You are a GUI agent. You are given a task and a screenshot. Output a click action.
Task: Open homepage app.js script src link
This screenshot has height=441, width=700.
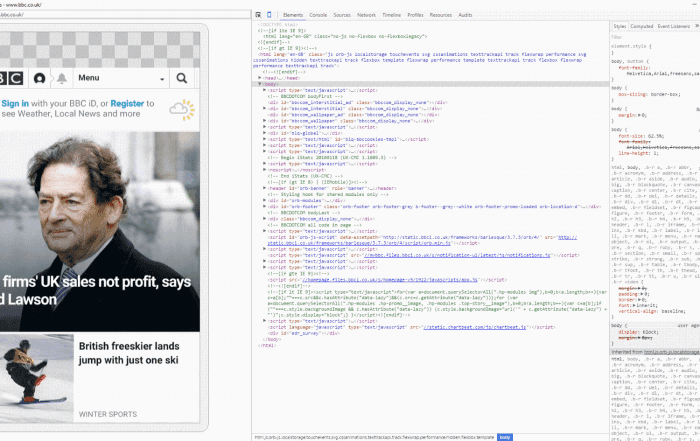point(390,280)
